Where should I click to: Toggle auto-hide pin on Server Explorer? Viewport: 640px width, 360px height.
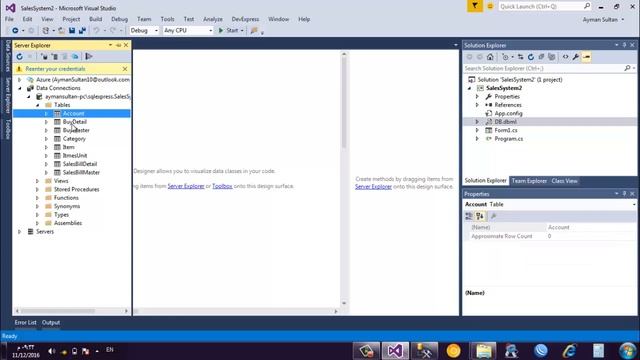[x=118, y=45]
